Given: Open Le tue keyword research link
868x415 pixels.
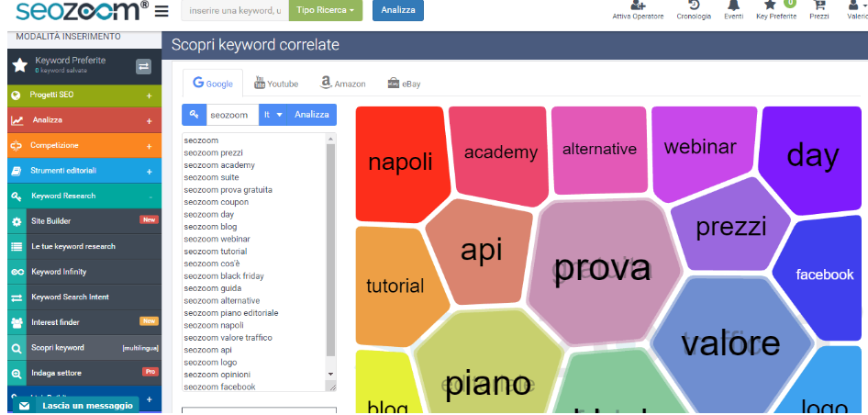Looking at the screenshot, I should (84, 247).
